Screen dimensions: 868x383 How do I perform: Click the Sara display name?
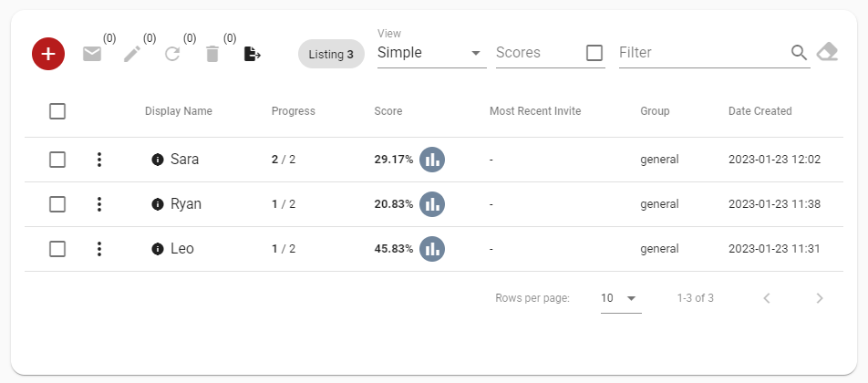coord(184,160)
